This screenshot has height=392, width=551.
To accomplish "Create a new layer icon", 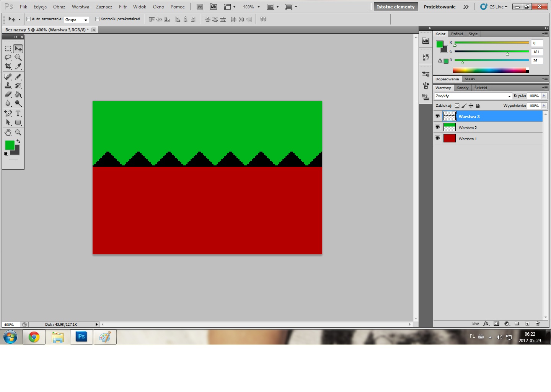I will [x=527, y=323].
